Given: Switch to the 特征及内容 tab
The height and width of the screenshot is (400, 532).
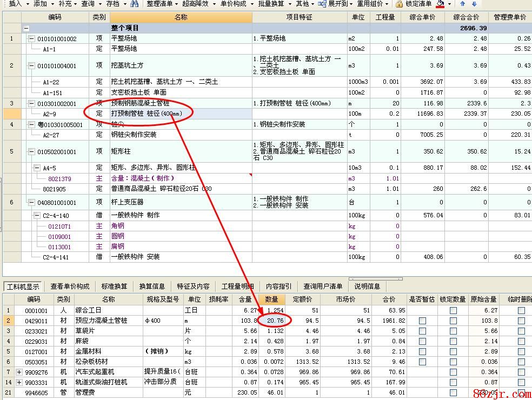Looking at the screenshot, I should (192, 286).
